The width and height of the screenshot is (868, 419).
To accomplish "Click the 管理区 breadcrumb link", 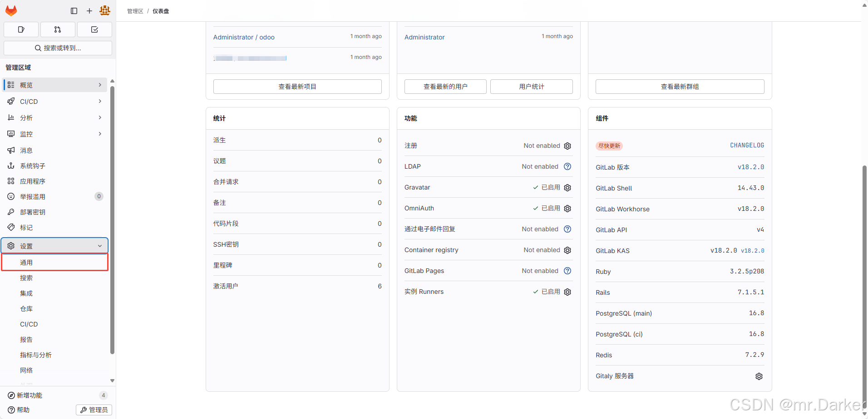I will [x=135, y=11].
